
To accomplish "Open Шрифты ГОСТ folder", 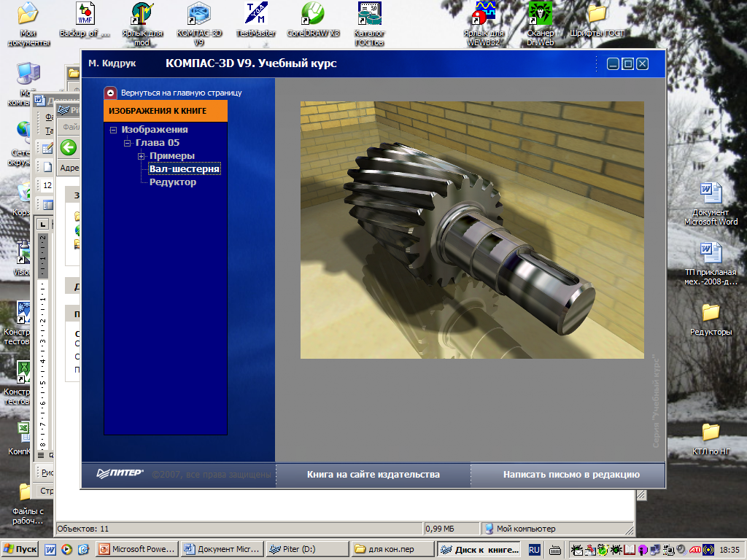I will coord(597,19).
